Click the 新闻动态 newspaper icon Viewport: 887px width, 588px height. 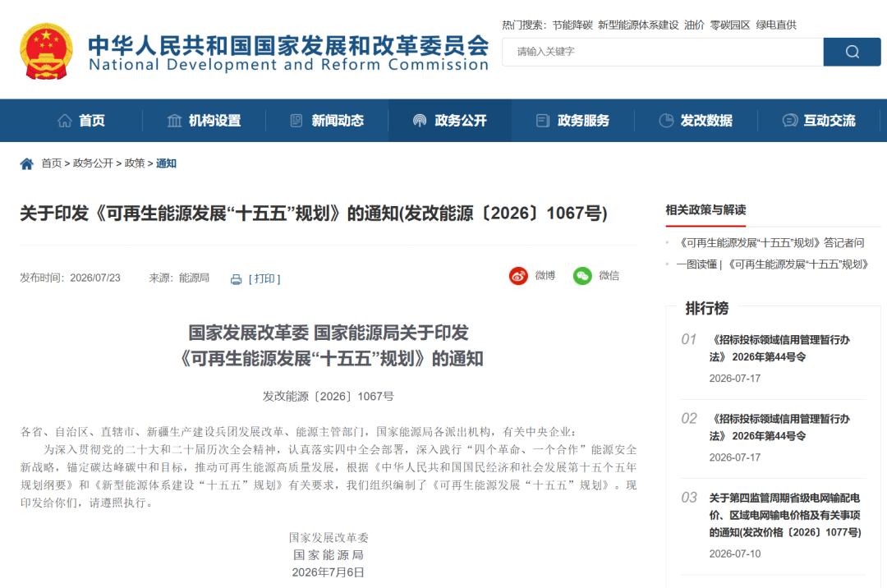(x=296, y=121)
